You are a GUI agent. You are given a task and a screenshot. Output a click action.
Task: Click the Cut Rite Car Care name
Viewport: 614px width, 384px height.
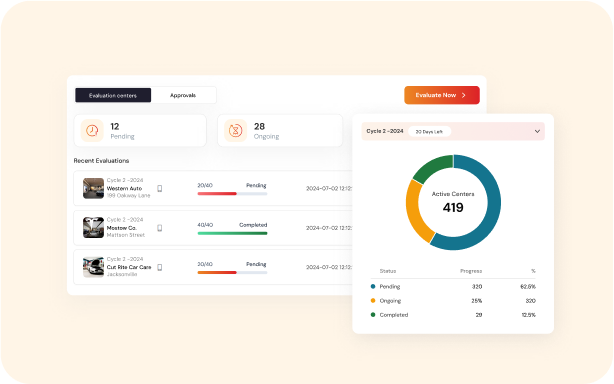(x=129, y=267)
